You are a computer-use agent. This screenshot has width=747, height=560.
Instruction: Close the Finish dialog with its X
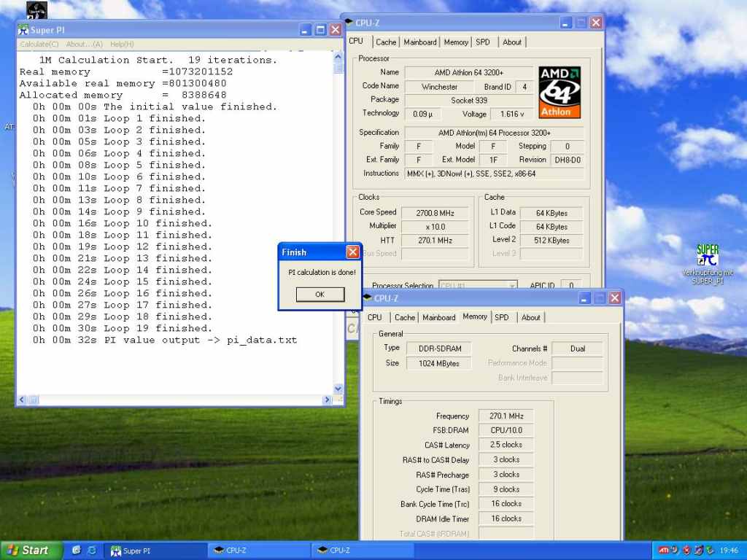pyautogui.click(x=352, y=252)
